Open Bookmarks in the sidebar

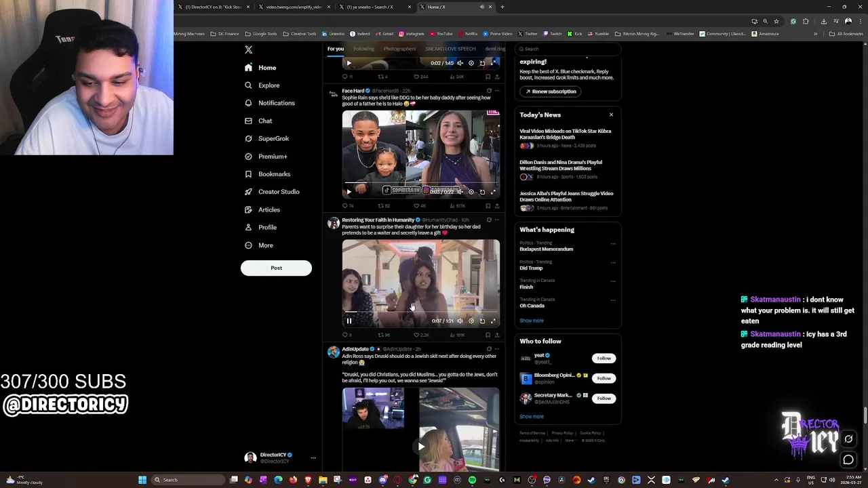point(267,174)
